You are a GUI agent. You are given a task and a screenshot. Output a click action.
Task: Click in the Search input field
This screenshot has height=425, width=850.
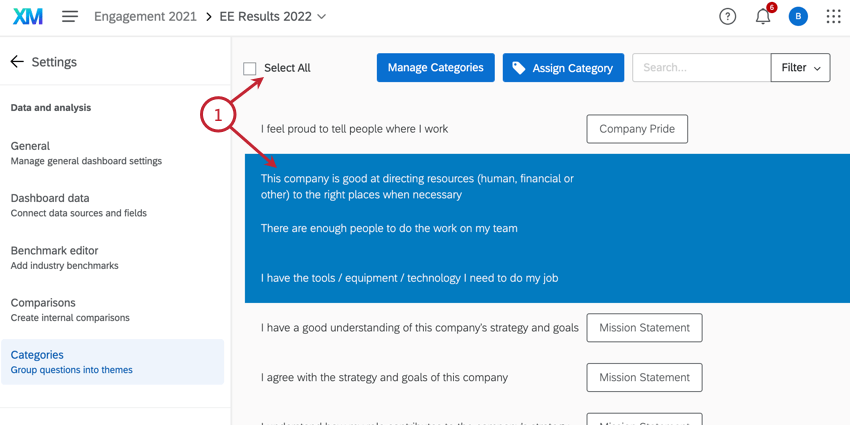[701, 68]
